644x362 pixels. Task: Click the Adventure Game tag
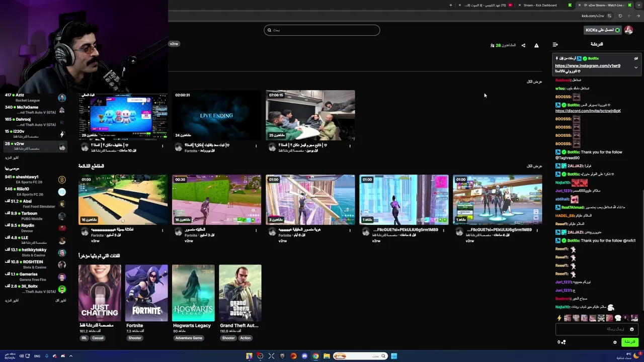point(189,338)
